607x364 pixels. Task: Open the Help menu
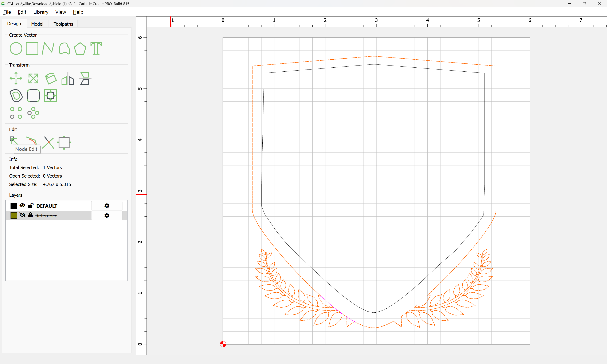[78, 12]
